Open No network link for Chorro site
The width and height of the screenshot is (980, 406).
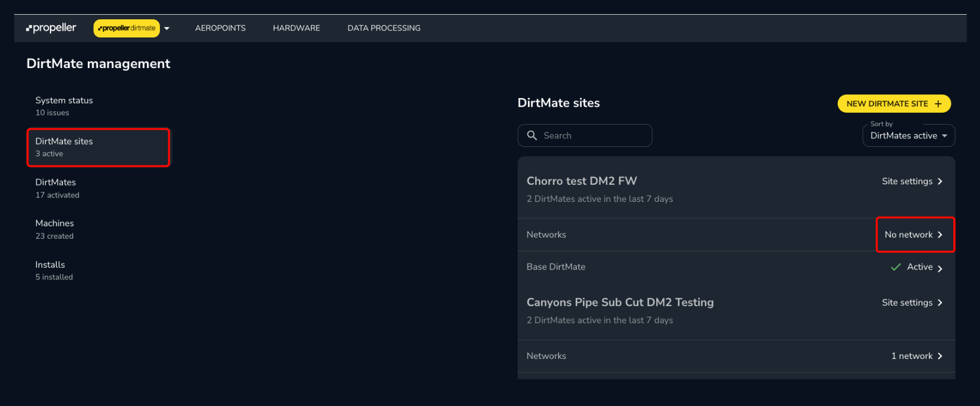point(915,235)
